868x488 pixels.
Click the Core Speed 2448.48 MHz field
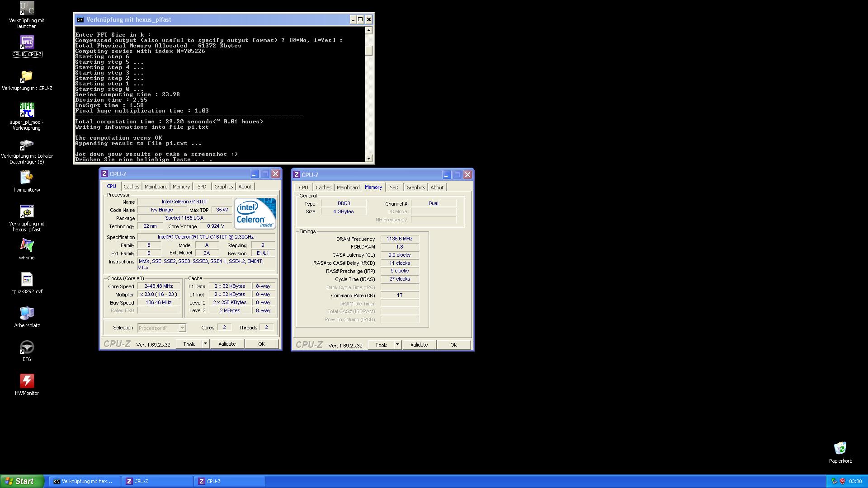[x=159, y=286]
